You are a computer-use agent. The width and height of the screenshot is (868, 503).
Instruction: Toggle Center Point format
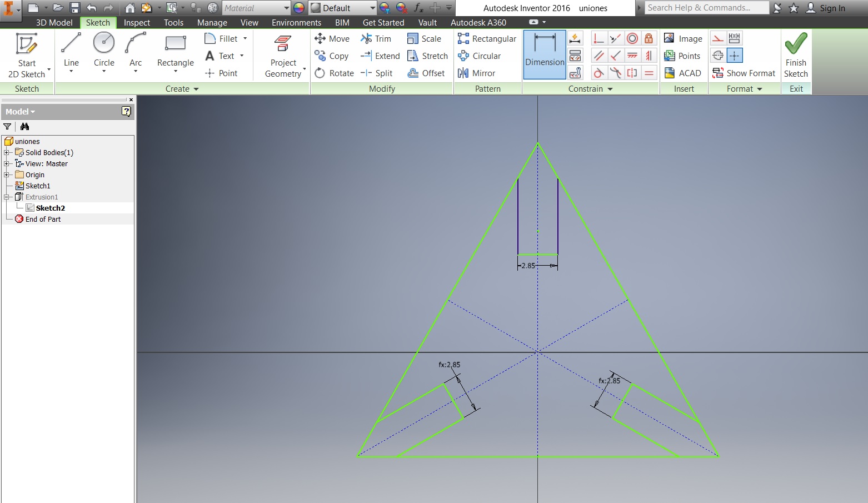click(735, 56)
